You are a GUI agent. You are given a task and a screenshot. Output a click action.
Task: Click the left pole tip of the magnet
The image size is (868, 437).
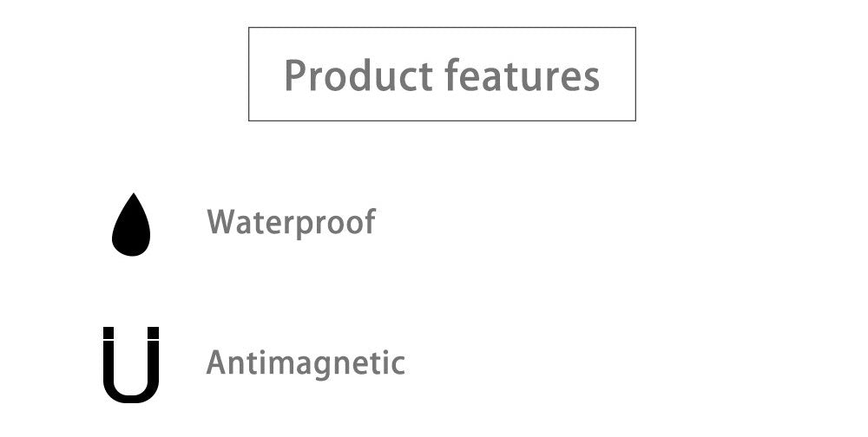point(108,332)
